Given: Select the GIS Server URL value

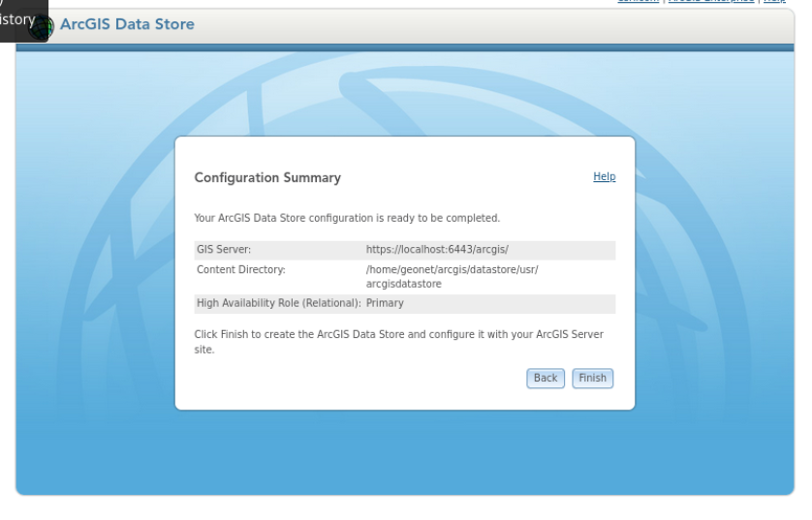Looking at the screenshot, I should pyautogui.click(x=437, y=250).
